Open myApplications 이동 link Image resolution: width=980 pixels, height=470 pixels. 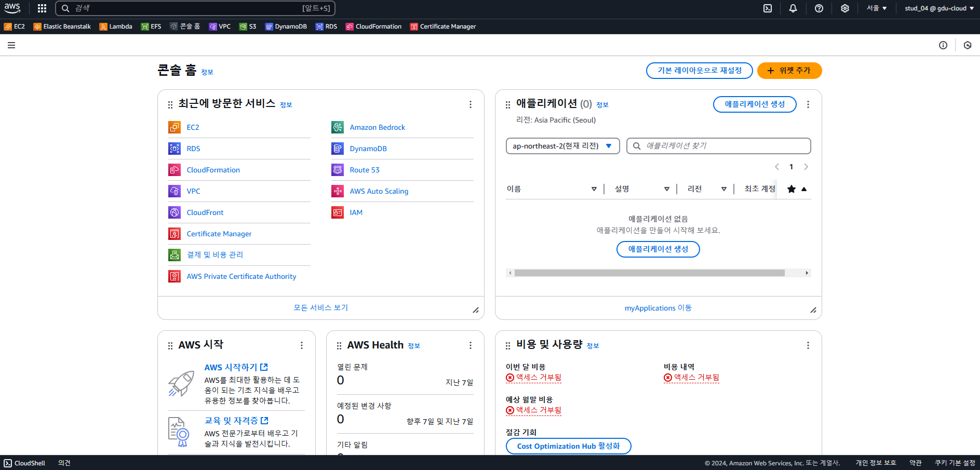tap(658, 308)
